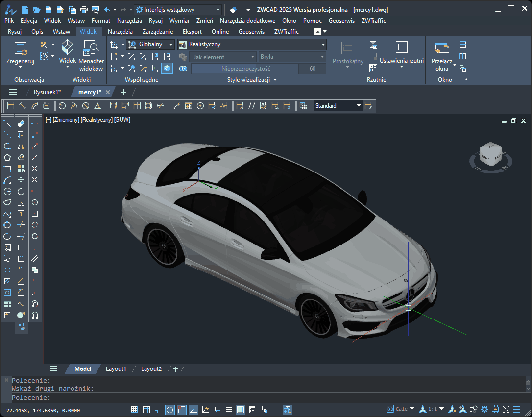This screenshot has width=532, height=417.
Task: Click the Nieprzezroczystość opacity slider
Action: click(245, 69)
